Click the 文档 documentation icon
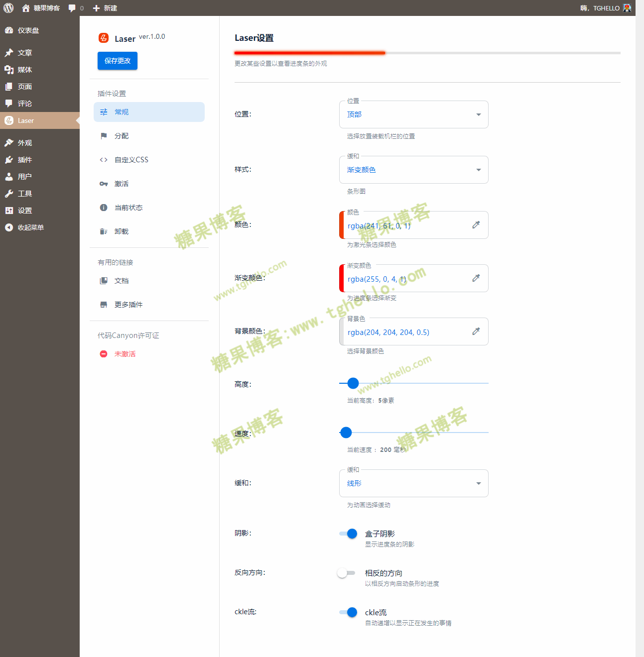This screenshot has width=644, height=657. click(x=104, y=281)
